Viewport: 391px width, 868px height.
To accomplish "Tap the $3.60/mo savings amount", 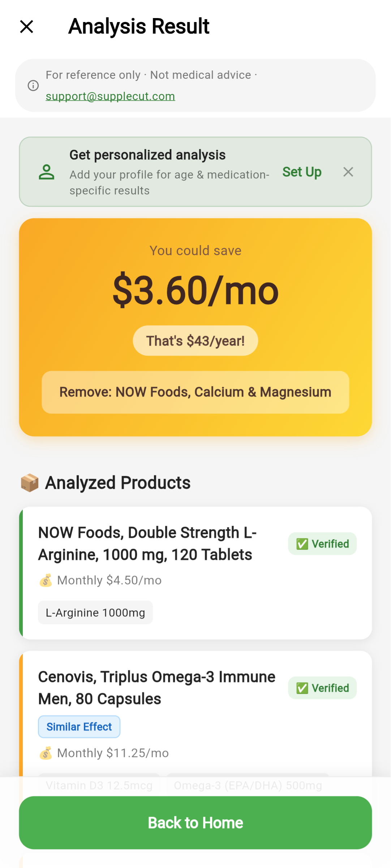I will 195,291.
